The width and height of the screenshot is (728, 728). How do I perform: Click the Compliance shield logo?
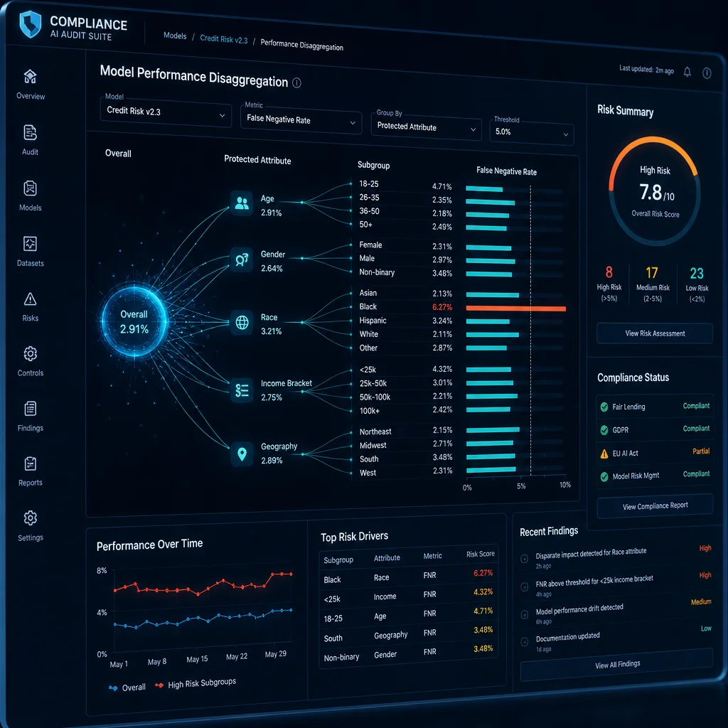(x=30, y=24)
